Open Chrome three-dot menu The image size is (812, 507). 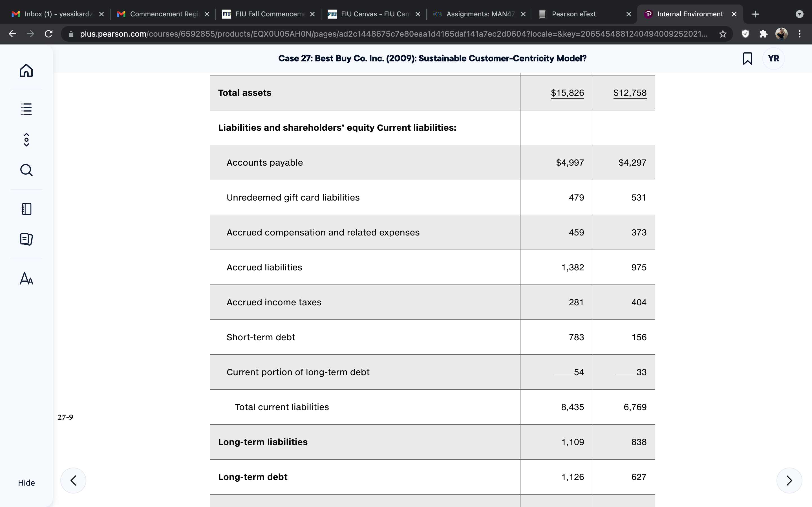click(800, 34)
